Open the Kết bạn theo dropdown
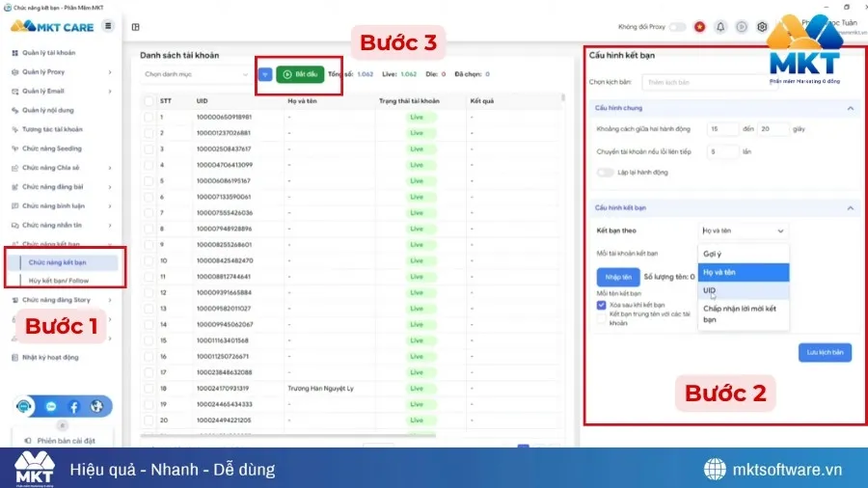This screenshot has width=868, height=488. [x=743, y=230]
